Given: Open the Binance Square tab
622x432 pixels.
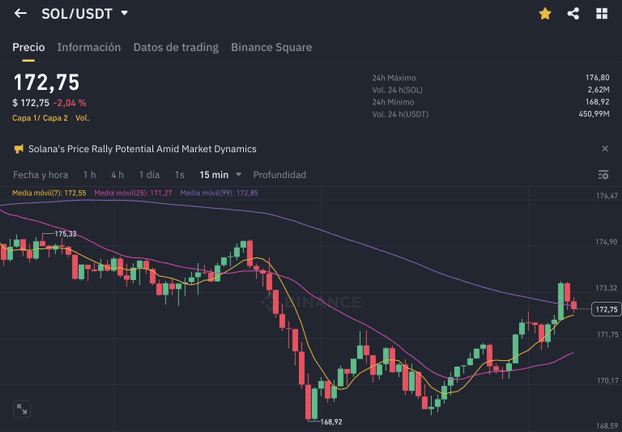Looking at the screenshot, I should [x=271, y=47].
